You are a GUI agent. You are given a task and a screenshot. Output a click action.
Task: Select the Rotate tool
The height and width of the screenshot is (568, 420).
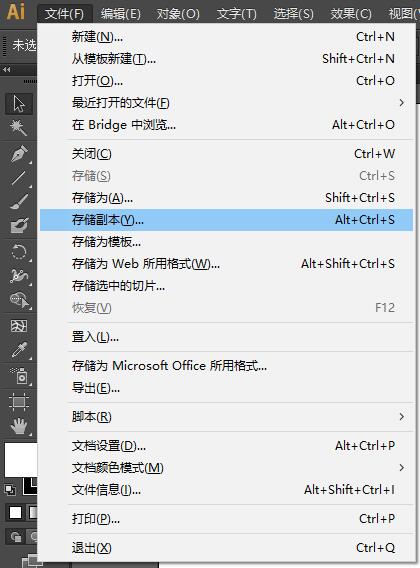click(x=18, y=252)
